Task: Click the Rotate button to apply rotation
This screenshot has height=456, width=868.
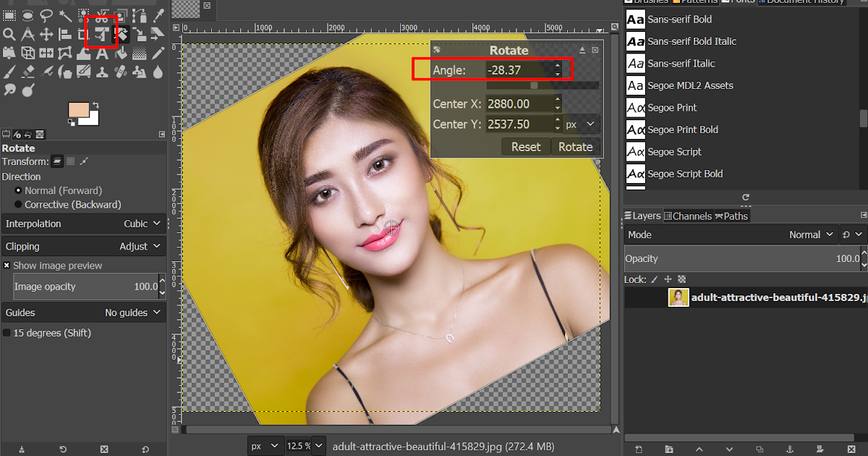Action: pos(576,146)
